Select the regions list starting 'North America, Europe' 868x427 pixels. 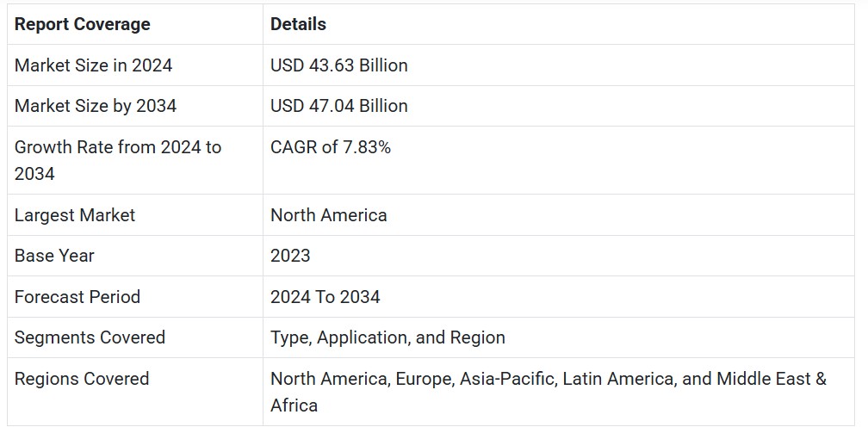click(x=548, y=392)
